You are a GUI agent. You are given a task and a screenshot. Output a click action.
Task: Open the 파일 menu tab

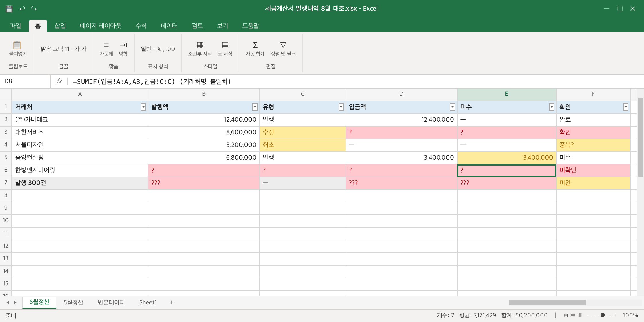tap(15, 26)
